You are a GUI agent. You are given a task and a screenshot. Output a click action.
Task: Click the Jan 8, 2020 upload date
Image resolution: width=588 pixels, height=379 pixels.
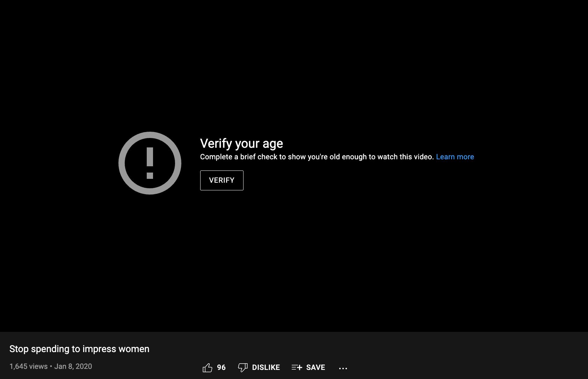[73, 366]
